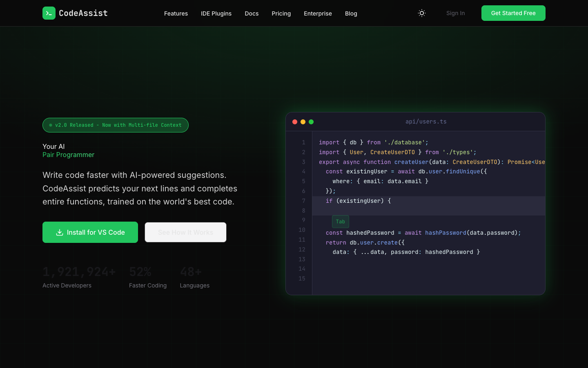
Task: Toggle light mode via the sun icon
Action: point(421,13)
